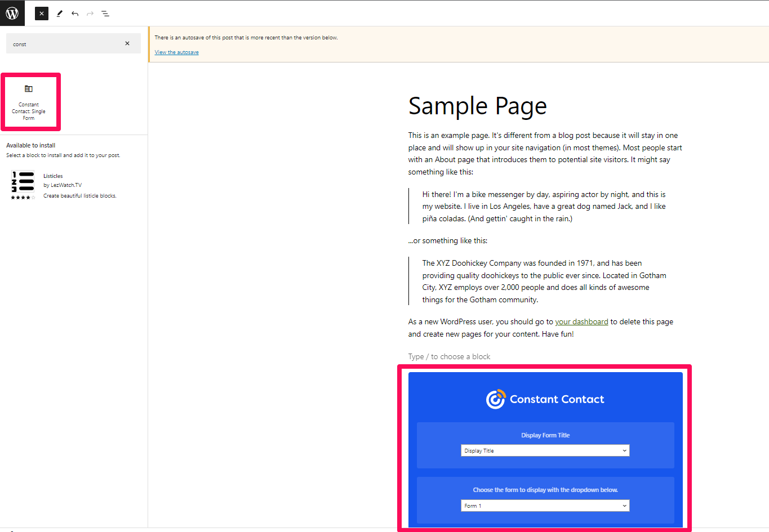The width and height of the screenshot is (769, 532).
Task: Click the Constant Contact logo in block
Action: (545, 399)
